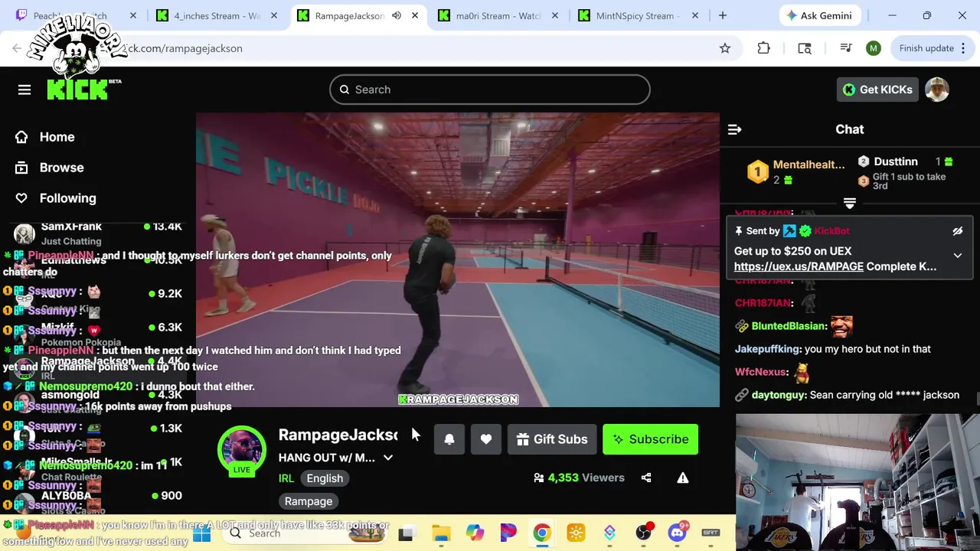Open the hamburger sidebar menu
This screenshot has height=551, width=980.
(x=24, y=90)
